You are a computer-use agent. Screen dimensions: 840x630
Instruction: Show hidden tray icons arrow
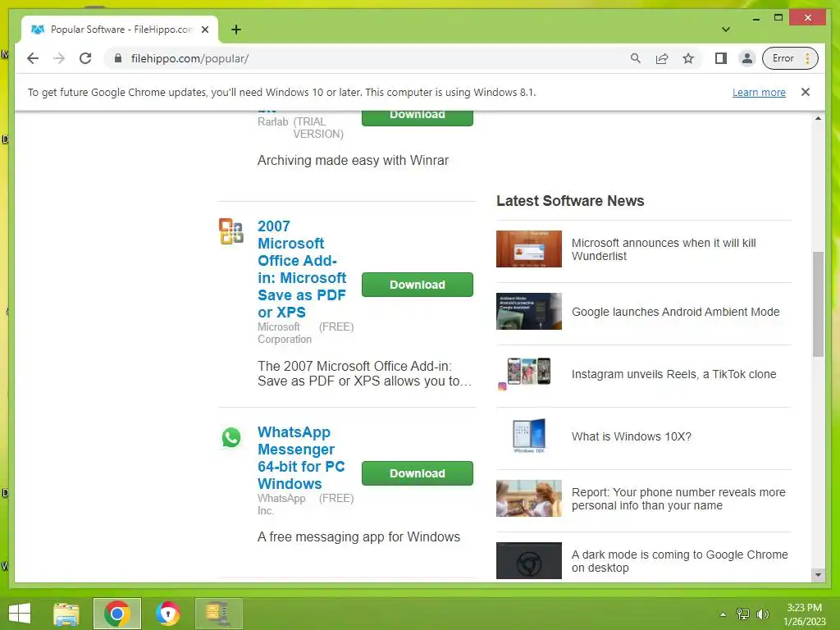coord(724,614)
